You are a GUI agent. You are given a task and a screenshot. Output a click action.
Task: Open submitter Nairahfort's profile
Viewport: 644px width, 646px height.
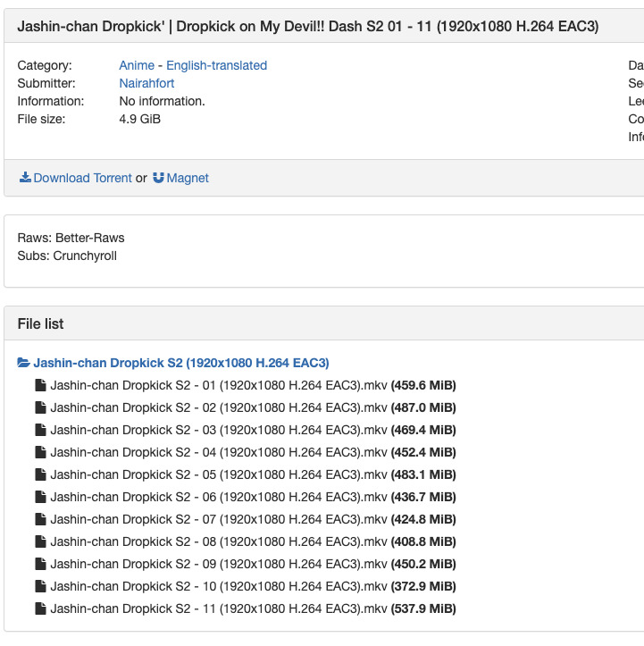[x=146, y=83]
